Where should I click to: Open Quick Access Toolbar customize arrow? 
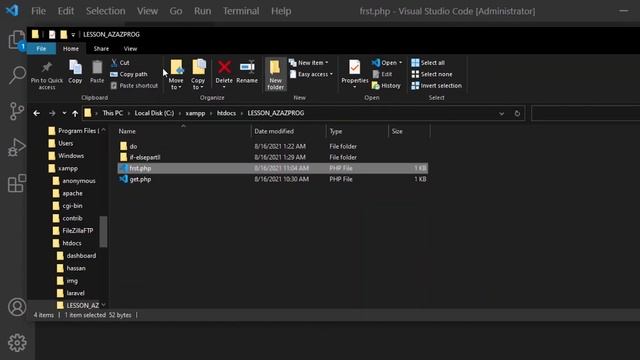[x=73, y=35]
